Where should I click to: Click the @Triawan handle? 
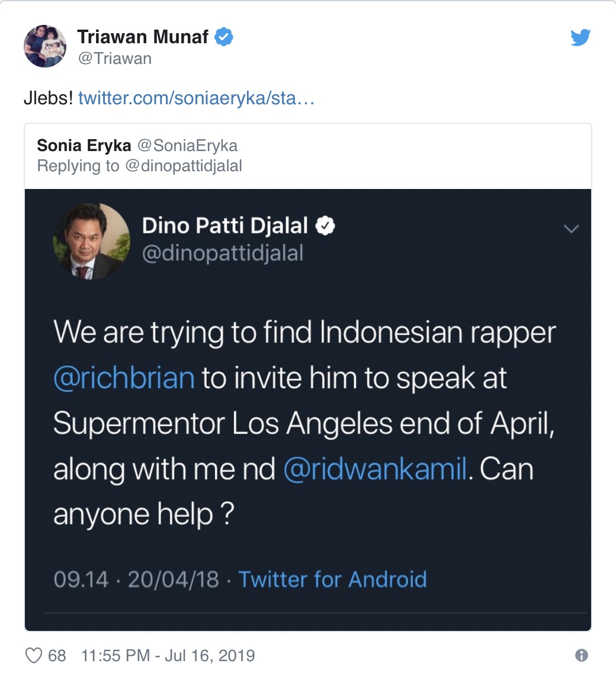click(x=114, y=58)
